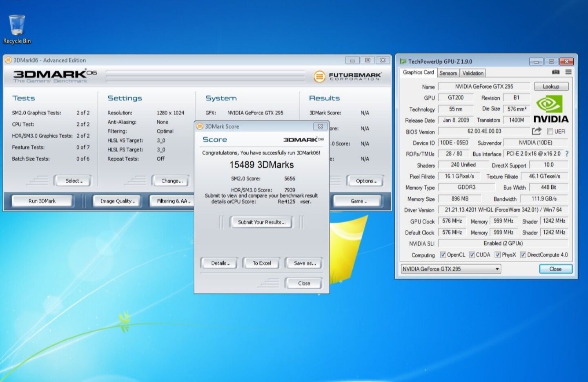Click the Resolution value 1280 x 1024

pos(170,113)
